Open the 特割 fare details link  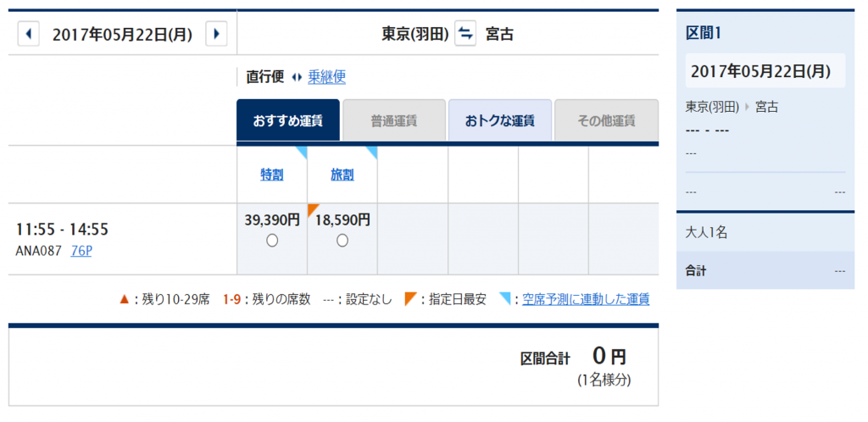click(272, 175)
